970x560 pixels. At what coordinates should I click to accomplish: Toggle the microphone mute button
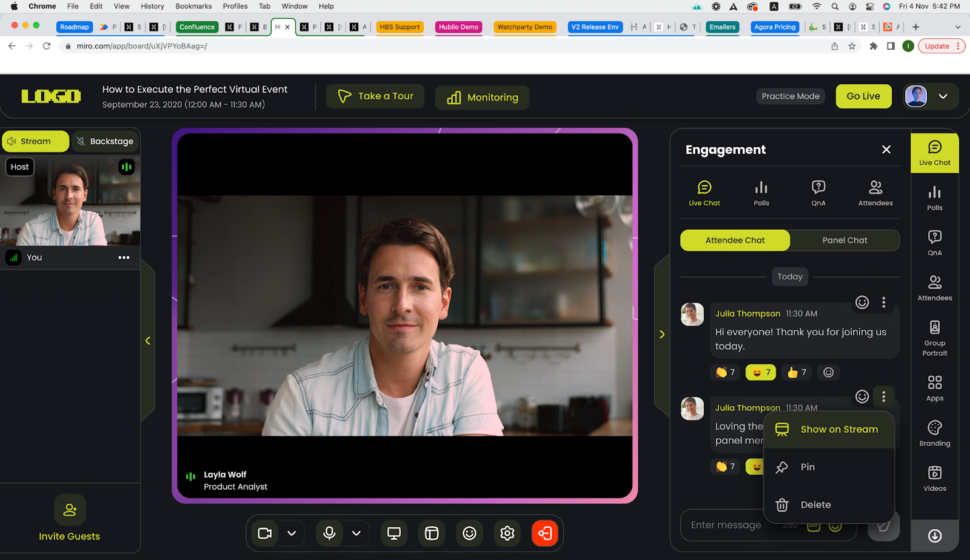[x=329, y=533]
